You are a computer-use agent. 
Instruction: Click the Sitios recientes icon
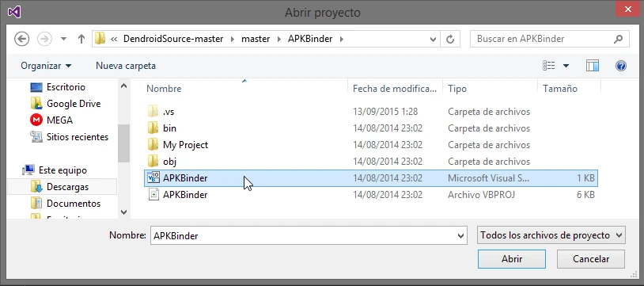point(36,136)
